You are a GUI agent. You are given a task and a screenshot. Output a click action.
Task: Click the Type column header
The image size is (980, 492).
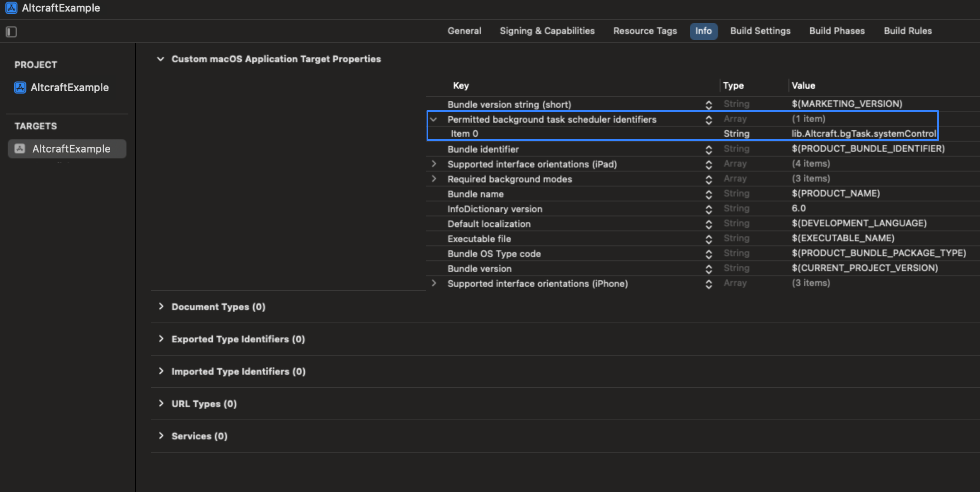click(733, 86)
